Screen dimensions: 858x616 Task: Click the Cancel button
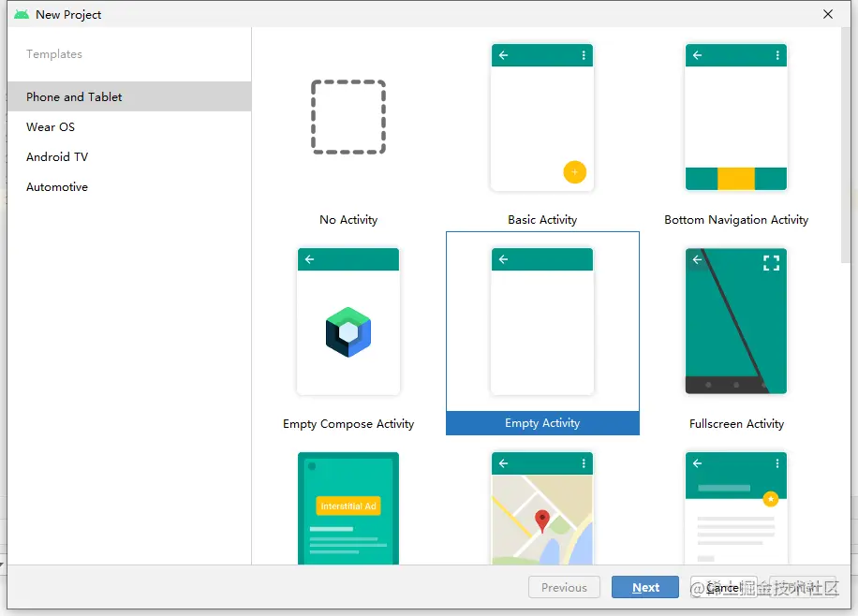coord(723,587)
